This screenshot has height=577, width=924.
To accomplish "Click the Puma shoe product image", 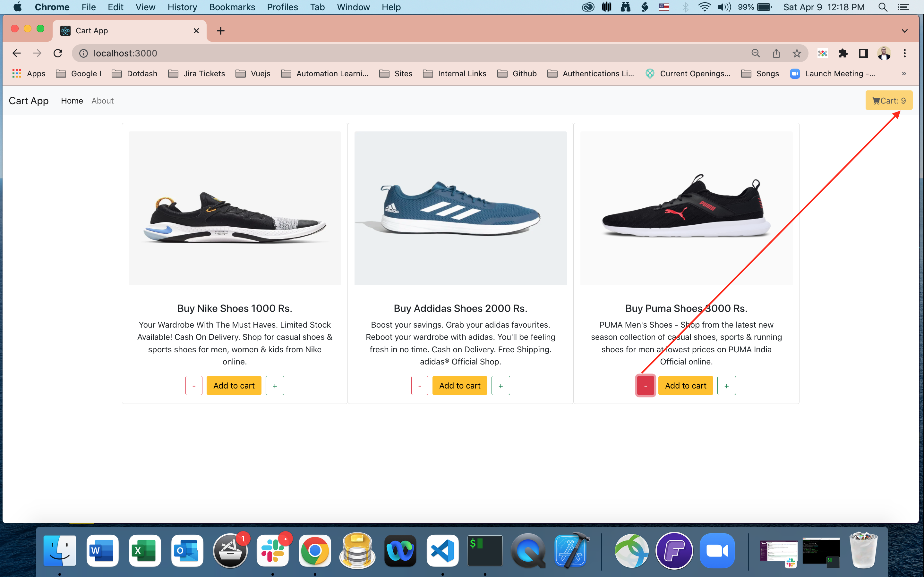I will click(x=686, y=208).
